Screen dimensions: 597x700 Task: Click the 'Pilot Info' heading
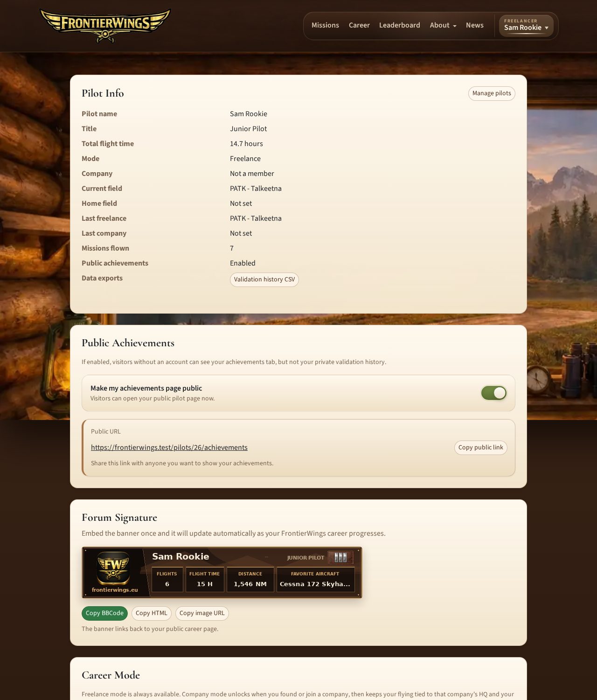click(103, 93)
